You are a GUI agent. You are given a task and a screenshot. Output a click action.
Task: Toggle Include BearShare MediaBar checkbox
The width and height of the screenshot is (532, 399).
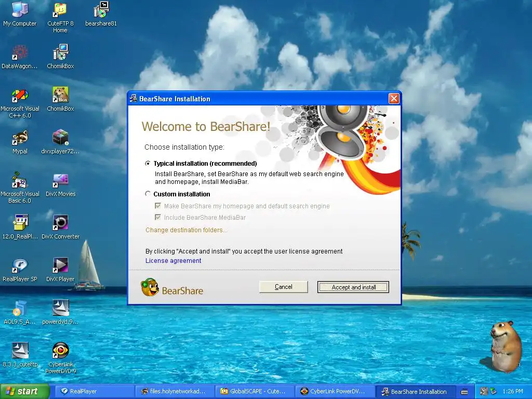pos(158,217)
